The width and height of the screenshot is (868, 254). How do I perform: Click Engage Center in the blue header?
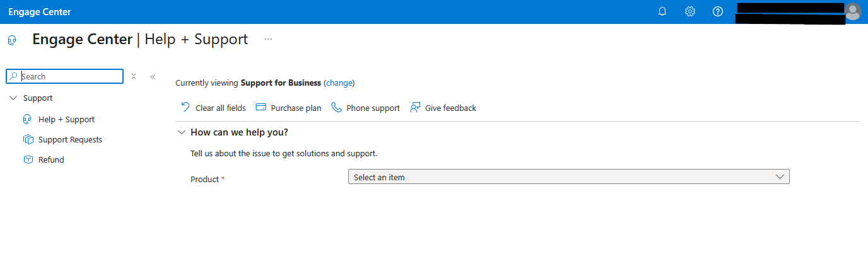click(40, 12)
